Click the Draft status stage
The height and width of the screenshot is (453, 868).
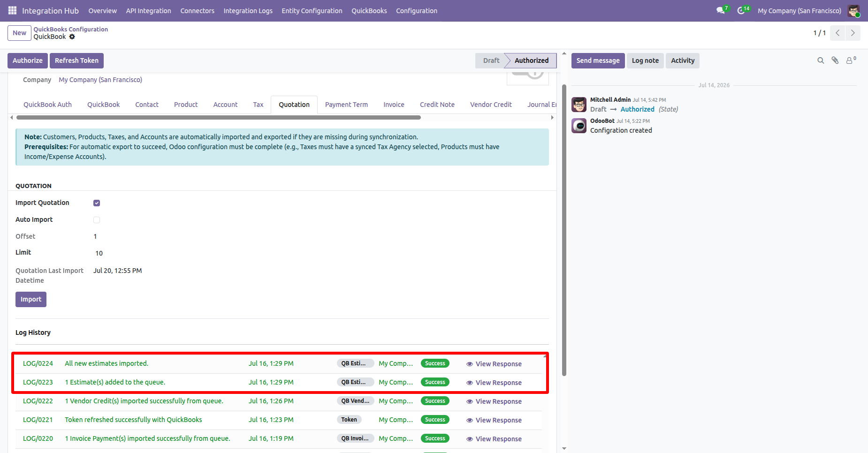(491, 60)
